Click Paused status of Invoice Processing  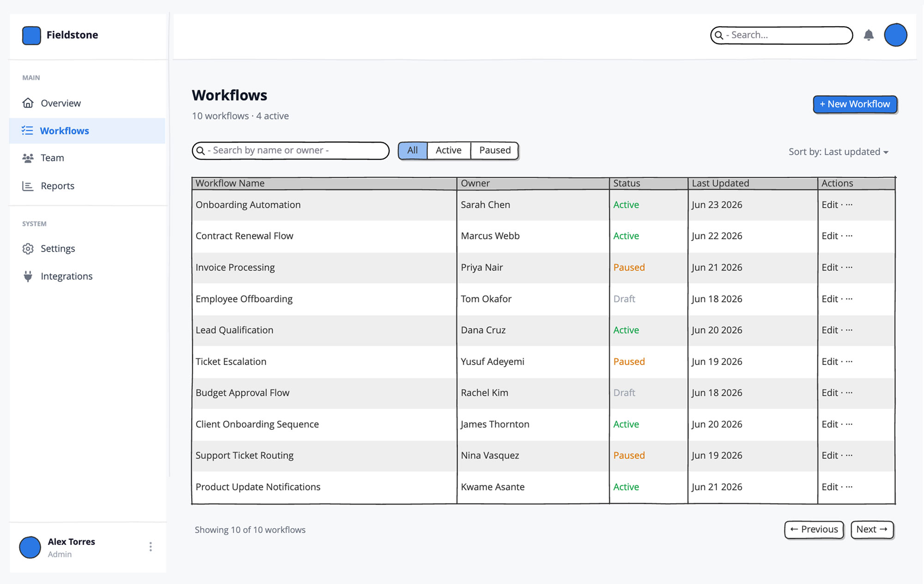629,267
